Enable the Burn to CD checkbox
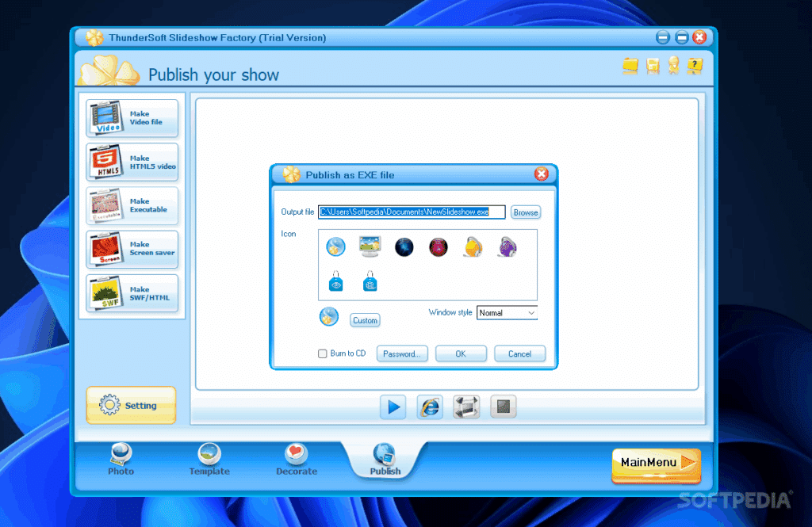The height and width of the screenshot is (527, 812). click(323, 353)
